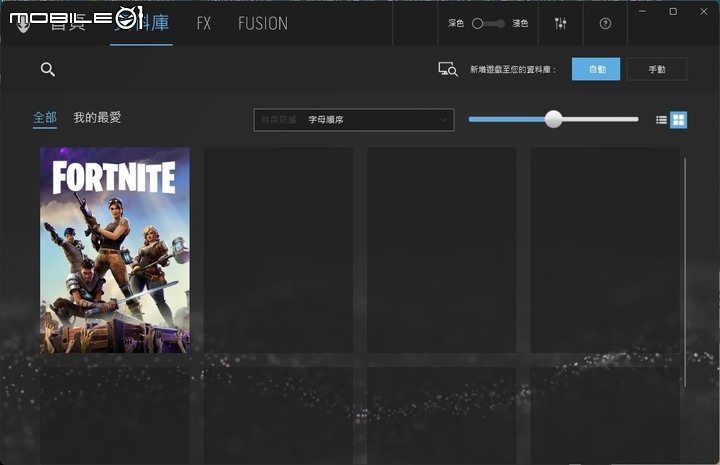
Task: Open the FUSION tab
Action: (x=263, y=23)
